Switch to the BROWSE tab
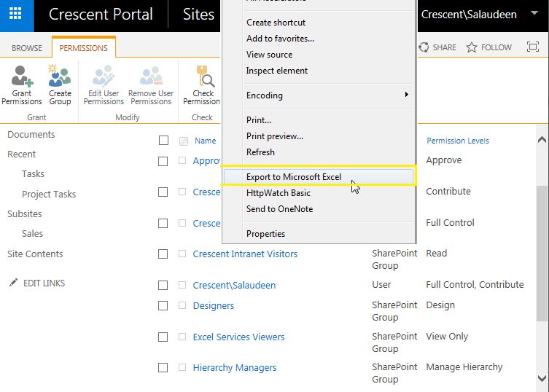Image resolution: width=549 pixels, height=392 pixels. 27,48
